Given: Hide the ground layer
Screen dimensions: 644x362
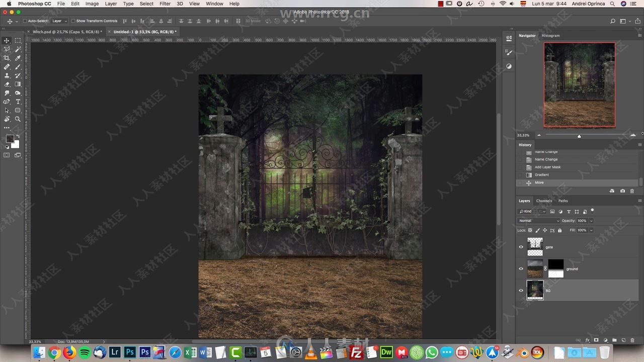Looking at the screenshot, I should [521, 268].
